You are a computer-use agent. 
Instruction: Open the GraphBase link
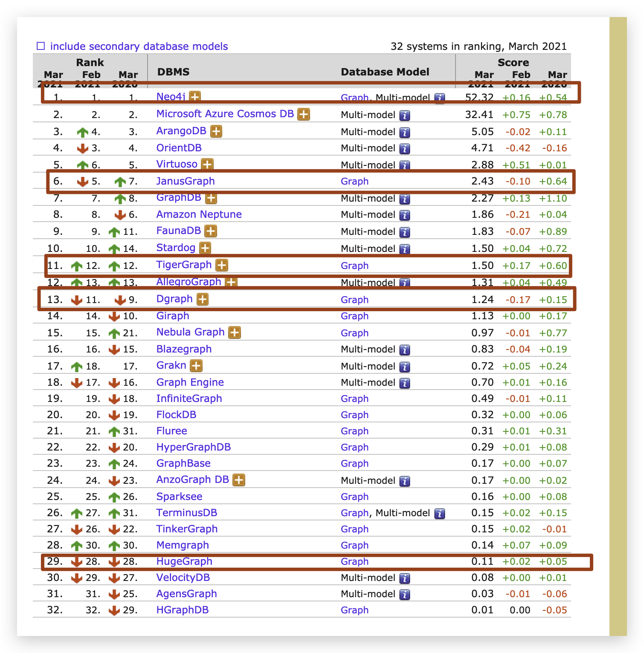(x=184, y=463)
